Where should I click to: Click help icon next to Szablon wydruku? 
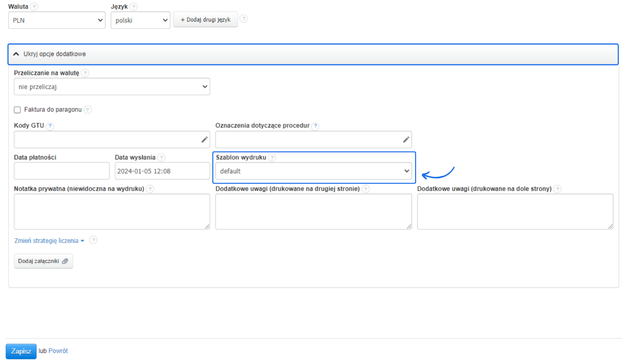272,158
